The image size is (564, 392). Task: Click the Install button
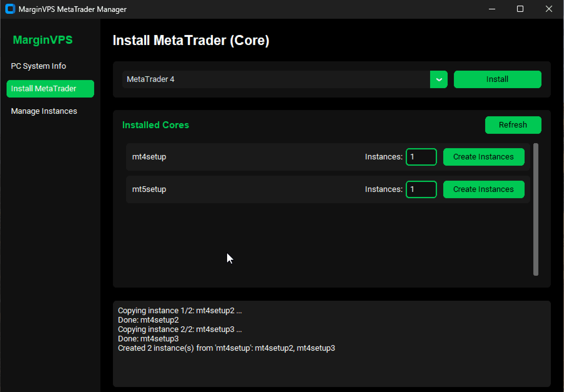[x=497, y=79]
